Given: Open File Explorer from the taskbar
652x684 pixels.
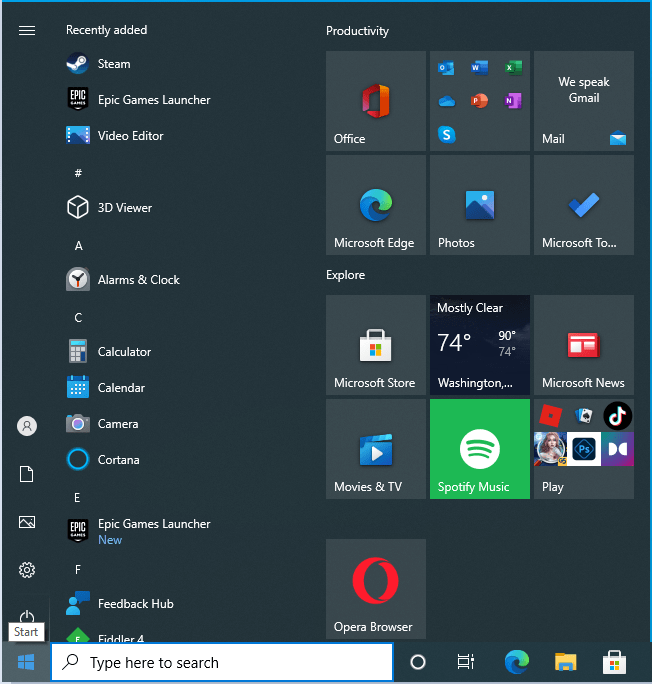Looking at the screenshot, I should [x=566, y=662].
